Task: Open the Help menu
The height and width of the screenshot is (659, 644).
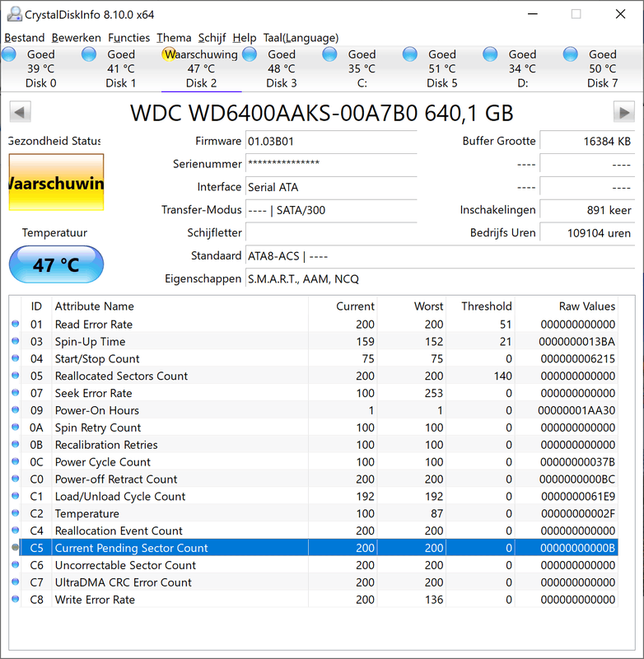Action: [244, 38]
